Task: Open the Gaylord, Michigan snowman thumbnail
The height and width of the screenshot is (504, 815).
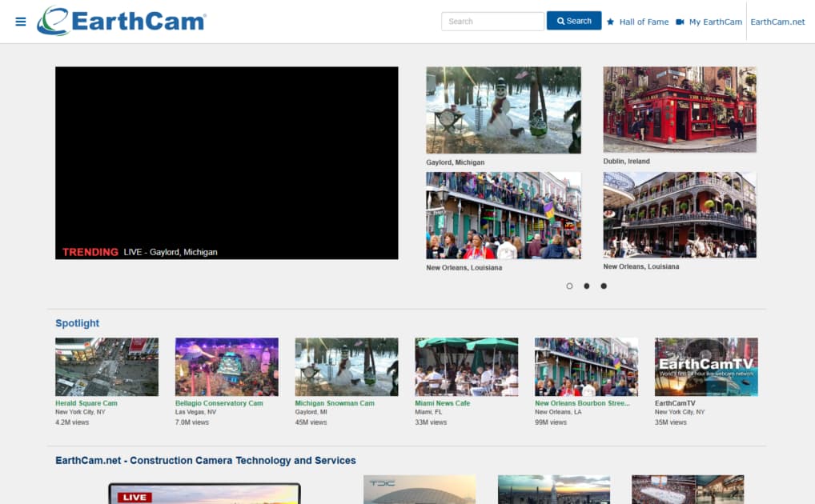Action: pos(504,110)
